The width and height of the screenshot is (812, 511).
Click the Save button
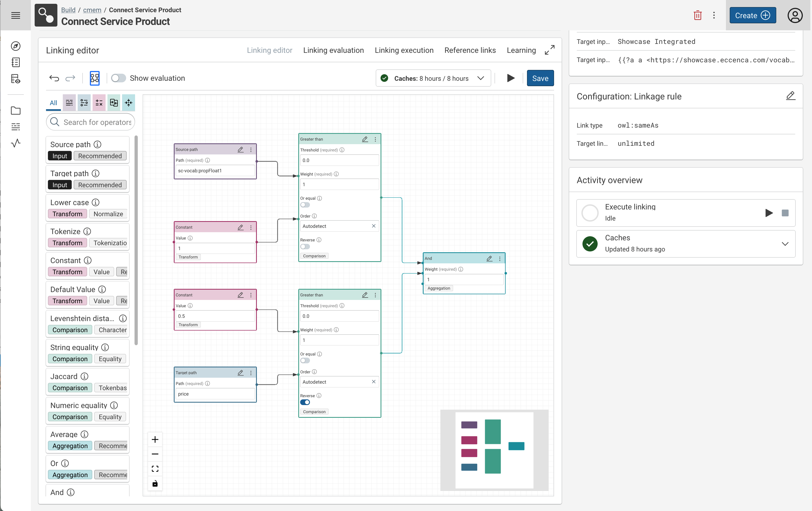540,78
